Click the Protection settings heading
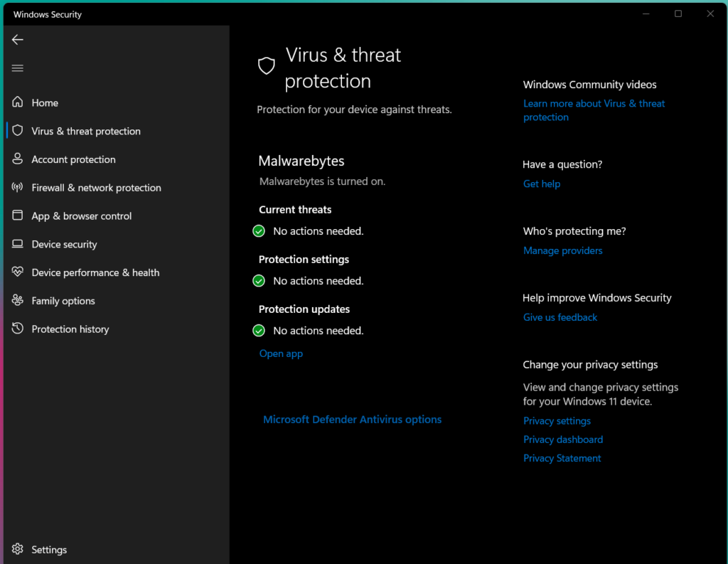Viewport: 728px width, 564px height. [304, 259]
